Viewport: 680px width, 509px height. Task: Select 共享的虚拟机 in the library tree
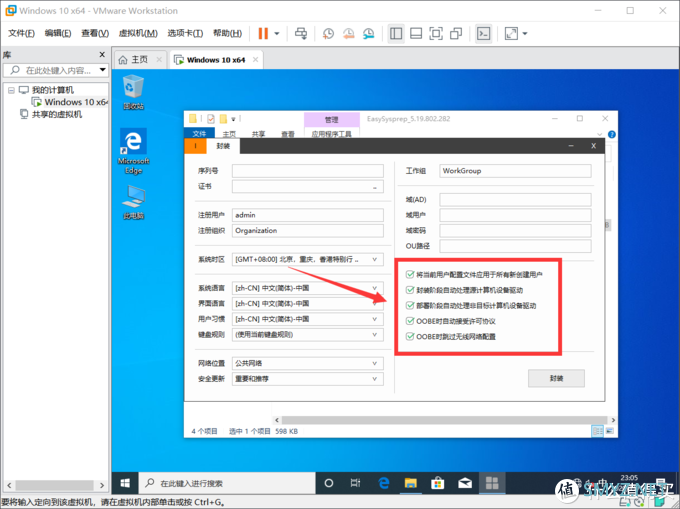[51, 114]
